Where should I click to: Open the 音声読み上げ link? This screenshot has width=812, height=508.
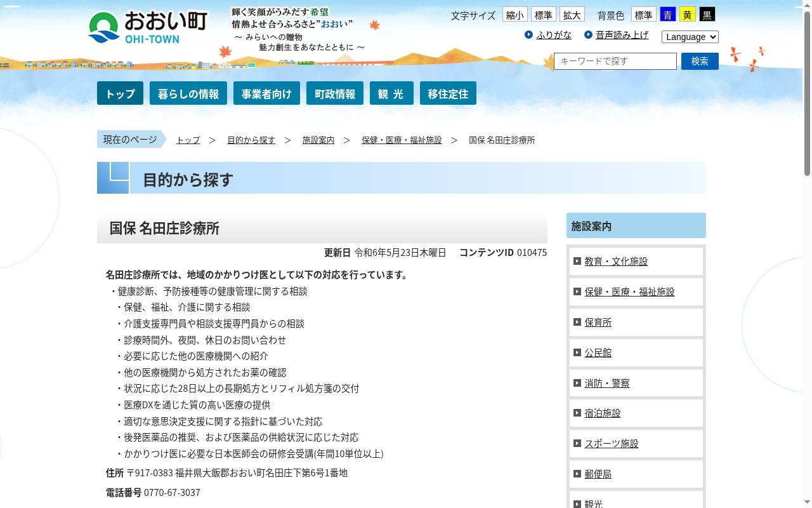622,35
